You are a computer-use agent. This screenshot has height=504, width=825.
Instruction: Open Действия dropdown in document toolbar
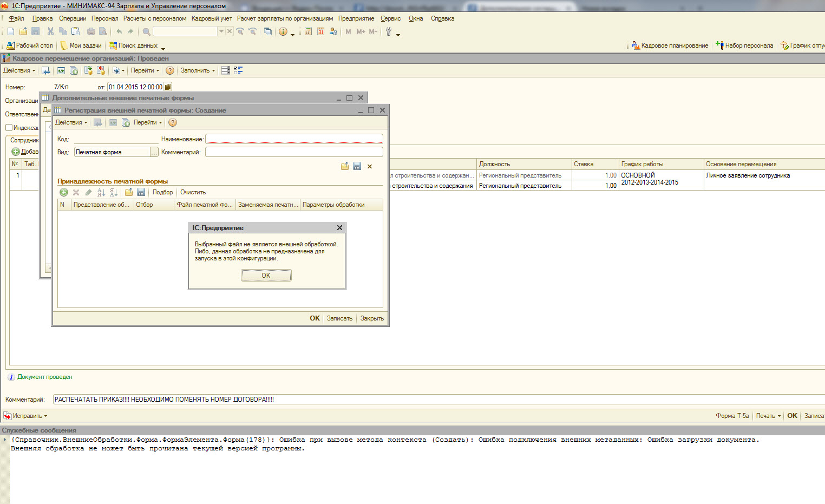tap(19, 70)
